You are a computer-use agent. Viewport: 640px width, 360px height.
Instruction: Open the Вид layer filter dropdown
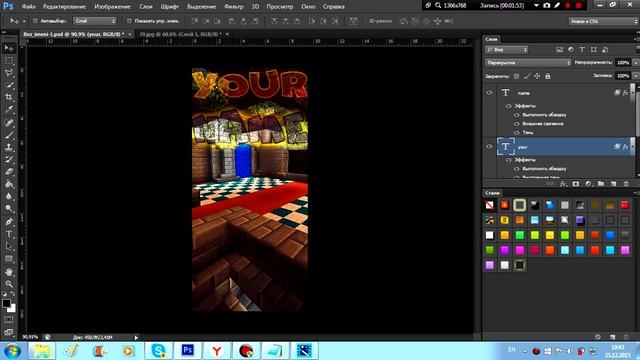point(507,49)
